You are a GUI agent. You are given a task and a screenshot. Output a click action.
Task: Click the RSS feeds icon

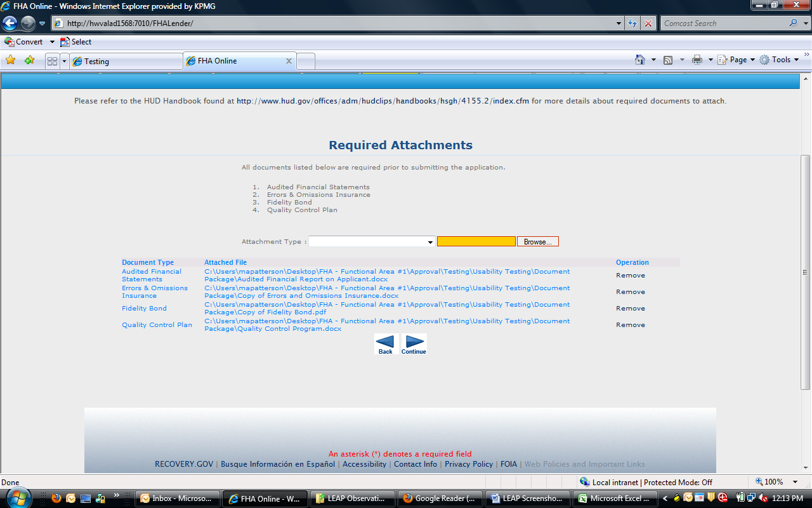(668, 60)
